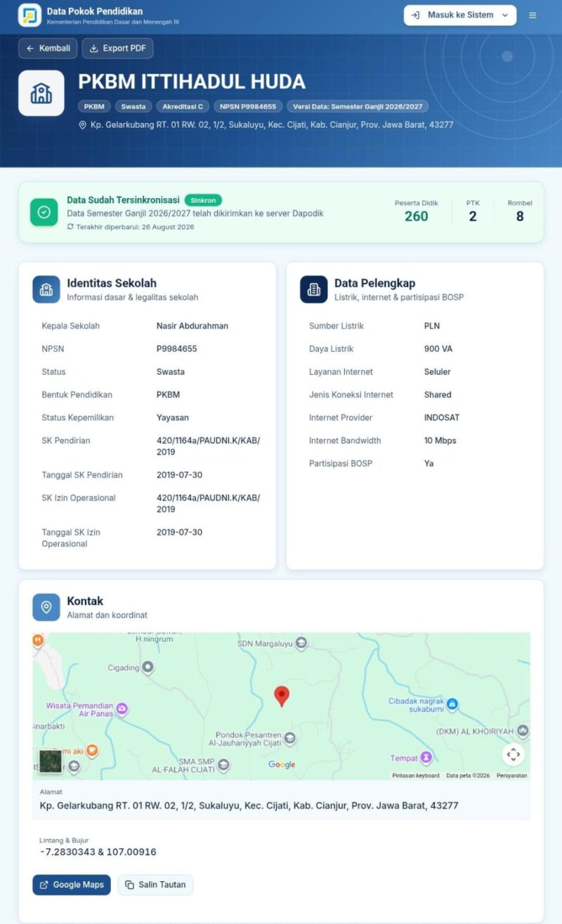Click the SDN Margaluyu school marker on map
Viewport: 562px width, 924px height.
tap(301, 642)
